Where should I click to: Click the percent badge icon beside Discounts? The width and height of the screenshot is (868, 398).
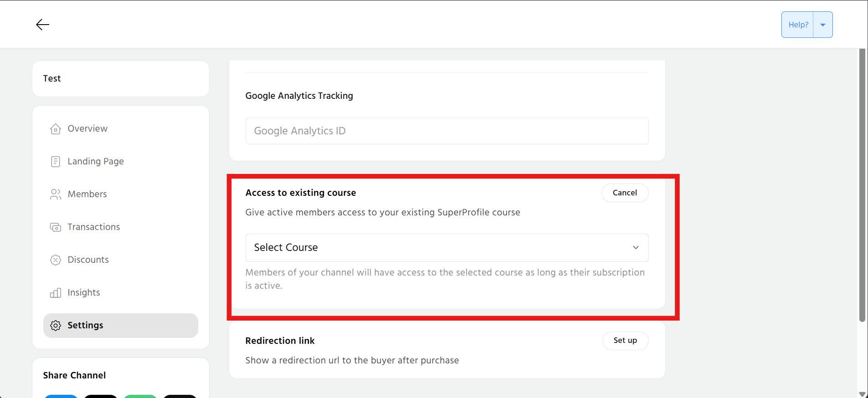click(x=56, y=260)
